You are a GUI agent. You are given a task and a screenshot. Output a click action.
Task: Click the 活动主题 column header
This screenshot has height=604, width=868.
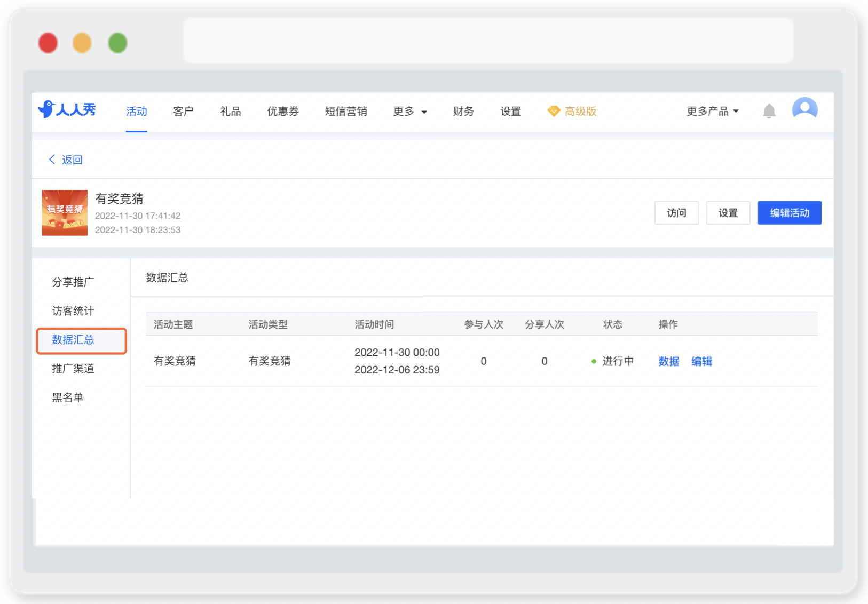[x=173, y=324]
